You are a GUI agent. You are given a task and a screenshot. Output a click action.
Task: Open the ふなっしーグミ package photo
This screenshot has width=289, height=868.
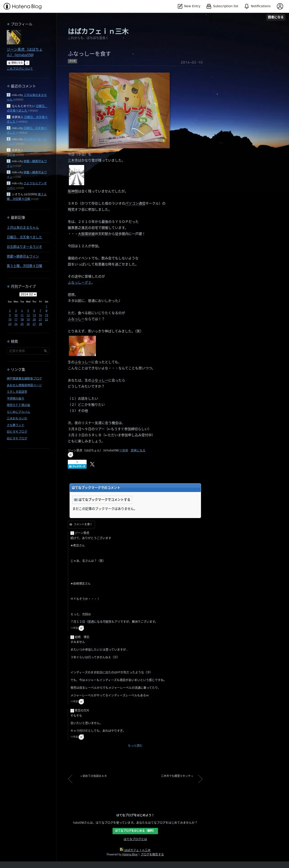click(x=119, y=110)
